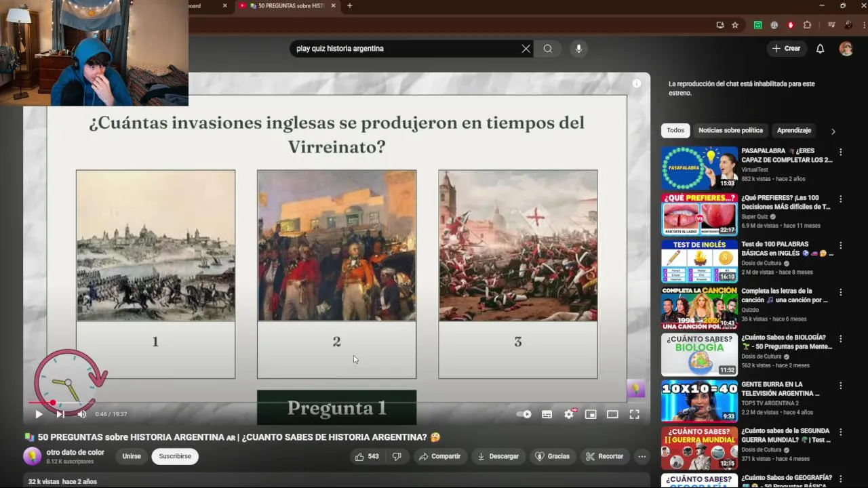This screenshot has width=868, height=488.
Task: Open the Chrome profile avatar
Action: tap(848, 25)
